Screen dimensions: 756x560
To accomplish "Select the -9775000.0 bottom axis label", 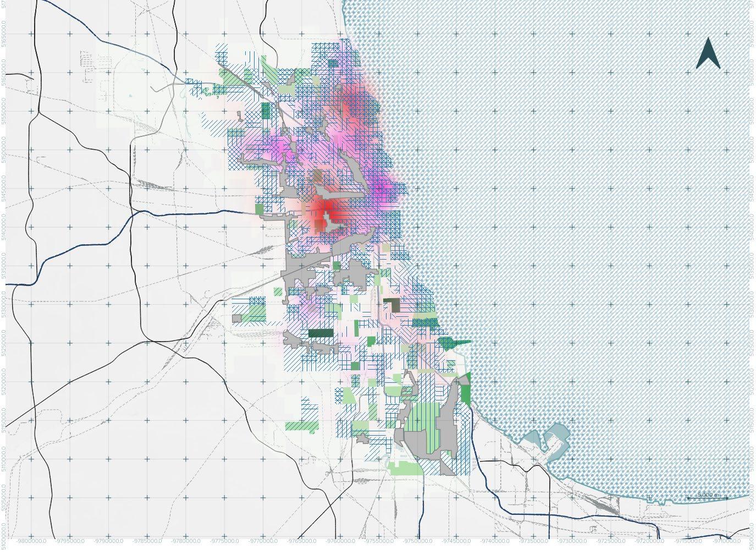I will pyautogui.click(x=224, y=541).
